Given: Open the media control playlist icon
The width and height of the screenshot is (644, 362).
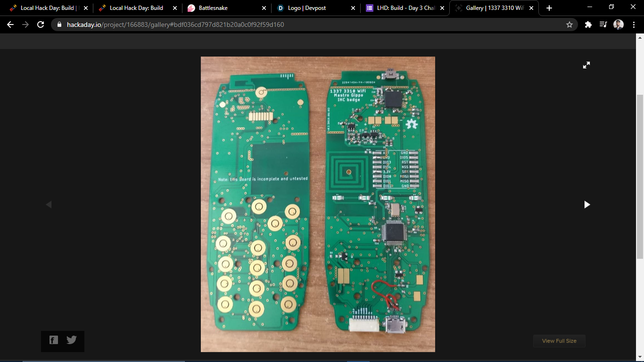Looking at the screenshot, I should point(603,25).
